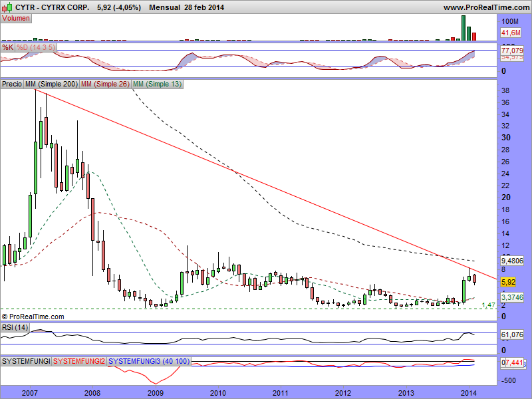Click the 2009 time axis label
Screen dimensions: 532x399
[x=155, y=393]
